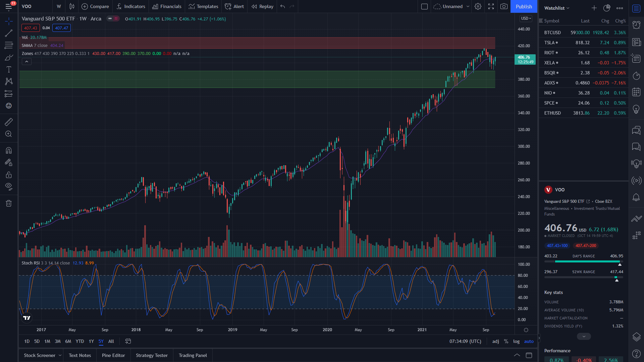Remove drawings with the trash icon
Viewport: 644px width, 362px height.
tap(9, 203)
